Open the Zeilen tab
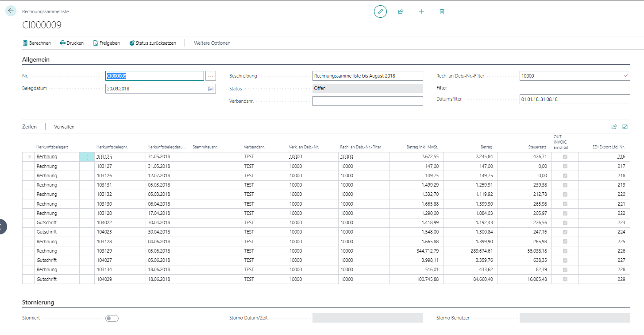The height and width of the screenshot is (335, 644). click(x=30, y=127)
